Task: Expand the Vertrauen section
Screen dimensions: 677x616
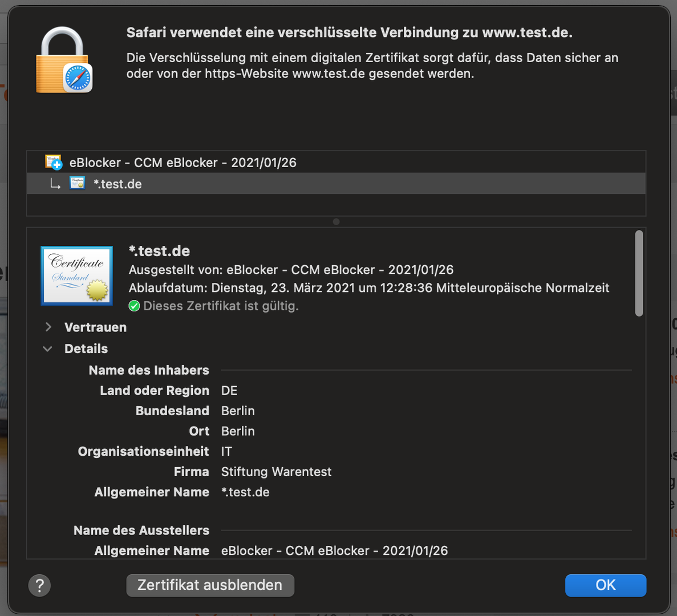Action: [x=48, y=327]
